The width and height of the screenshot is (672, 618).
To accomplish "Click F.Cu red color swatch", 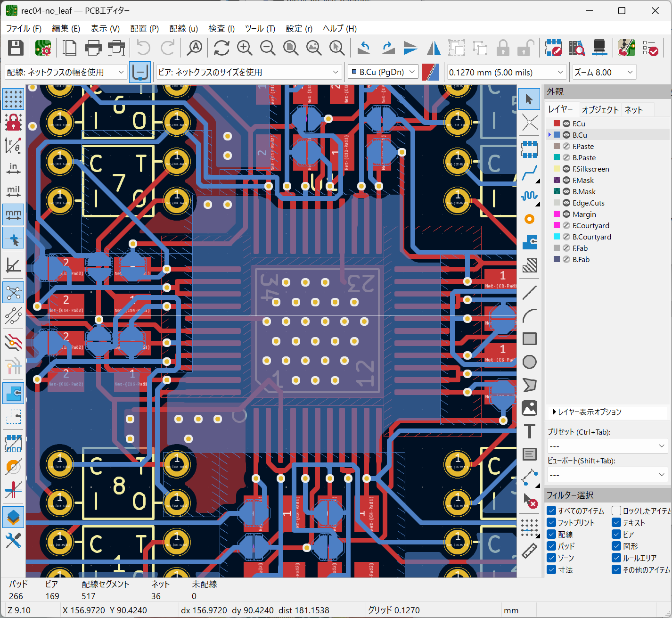I will click(557, 124).
